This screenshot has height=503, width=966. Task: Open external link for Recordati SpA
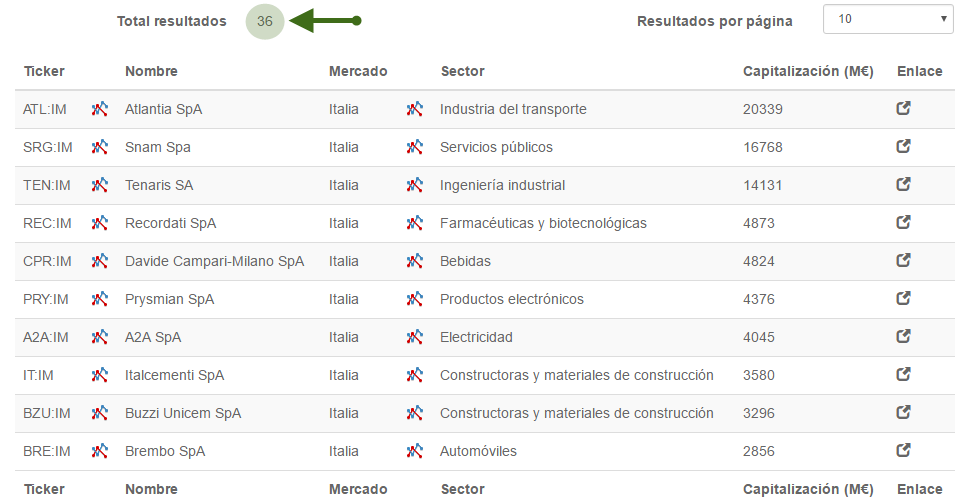903,223
